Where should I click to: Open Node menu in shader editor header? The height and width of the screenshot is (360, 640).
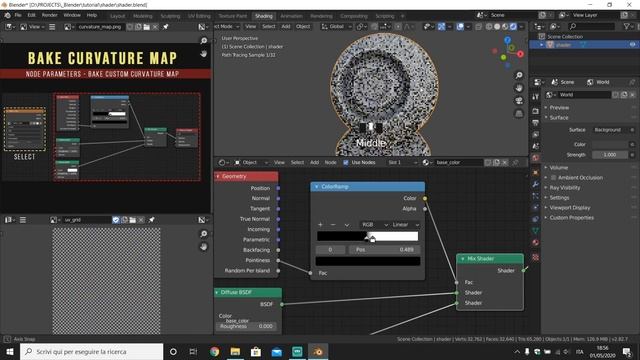point(330,162)
